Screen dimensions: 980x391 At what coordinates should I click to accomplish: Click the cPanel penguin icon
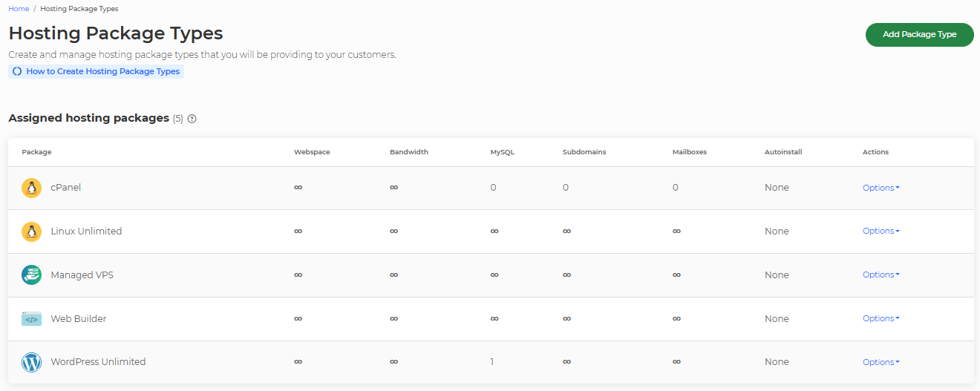point(31,188)
